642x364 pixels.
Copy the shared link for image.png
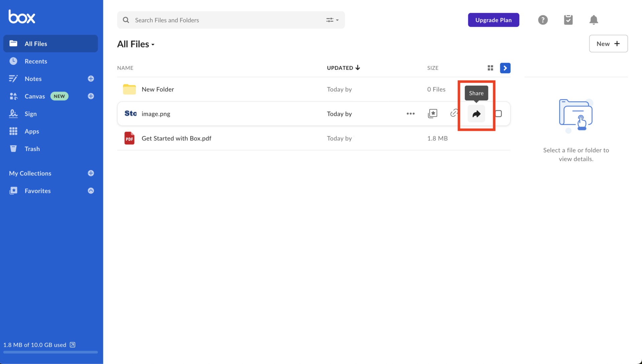click(x=454, y=114)
